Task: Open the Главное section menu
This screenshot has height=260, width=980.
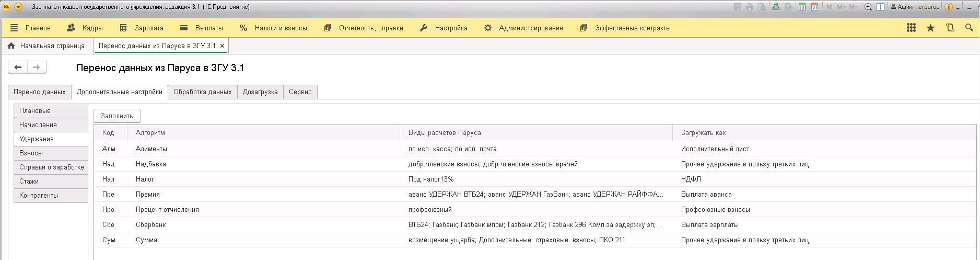Action: 30,28
